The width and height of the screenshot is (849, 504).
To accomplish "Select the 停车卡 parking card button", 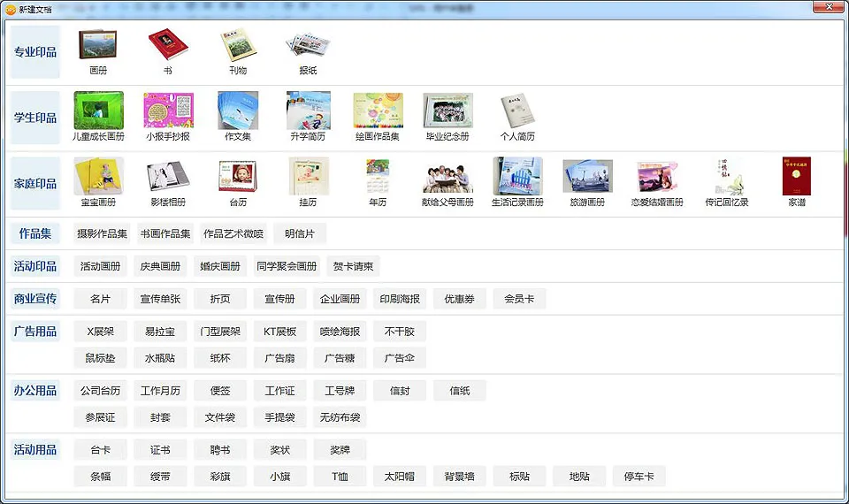I will pos(639,477).
